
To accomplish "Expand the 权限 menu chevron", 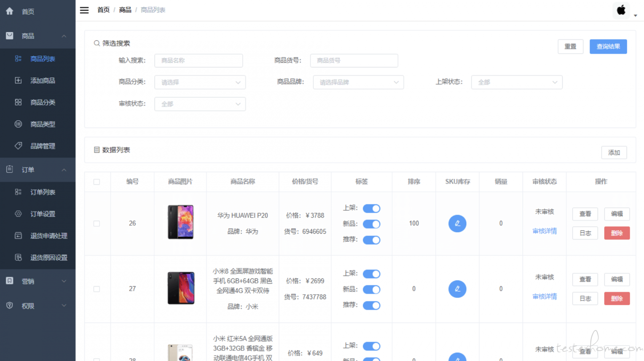I will coord(64,306).
